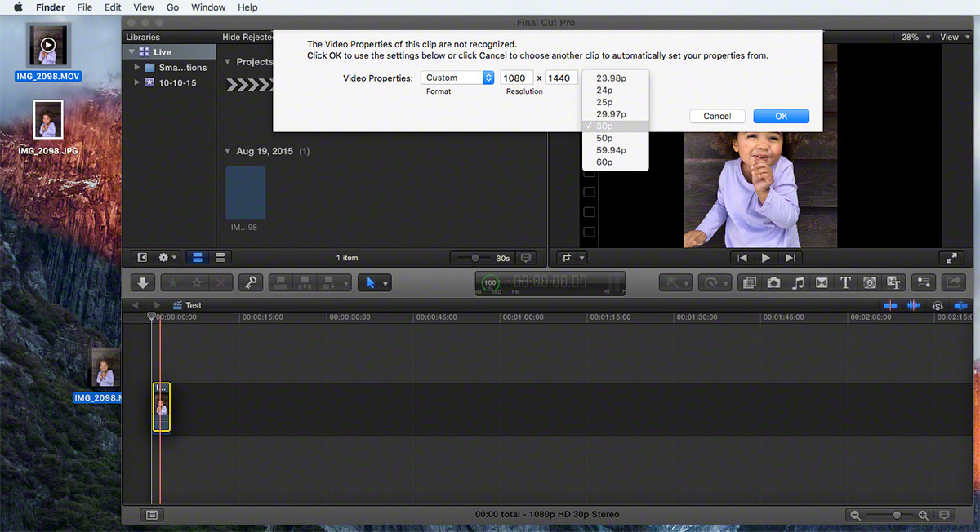Go to previous edit point
Image resolution: width=980 pixels, height=532 pixels.
(742, 258)
